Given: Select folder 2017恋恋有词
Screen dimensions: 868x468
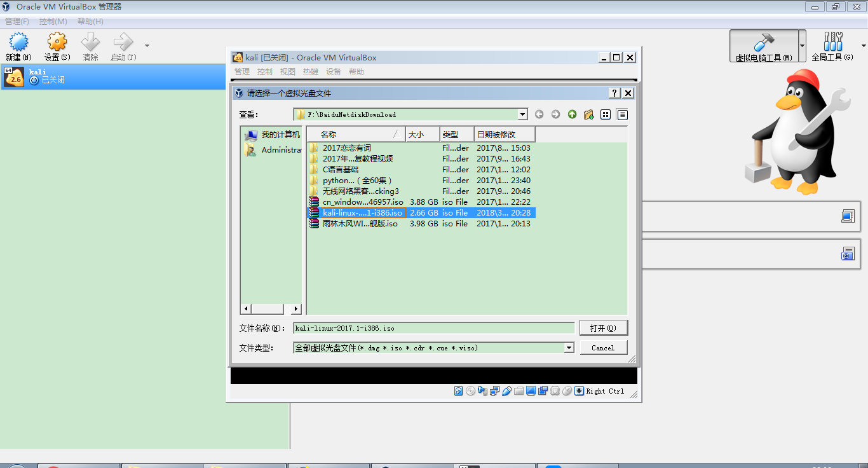Looking at the screenshot, I should 346,148.
